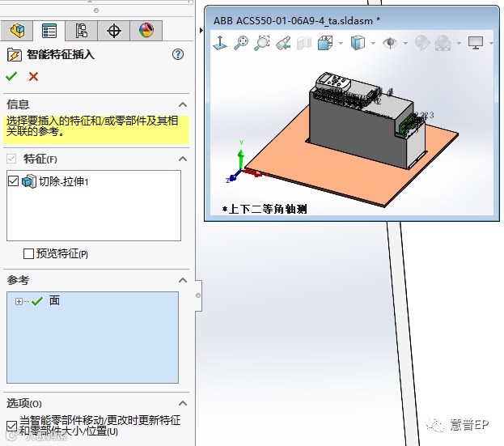
Task: Click Previous View icon in preview toolbar
Action: click(x=283, y=43)
